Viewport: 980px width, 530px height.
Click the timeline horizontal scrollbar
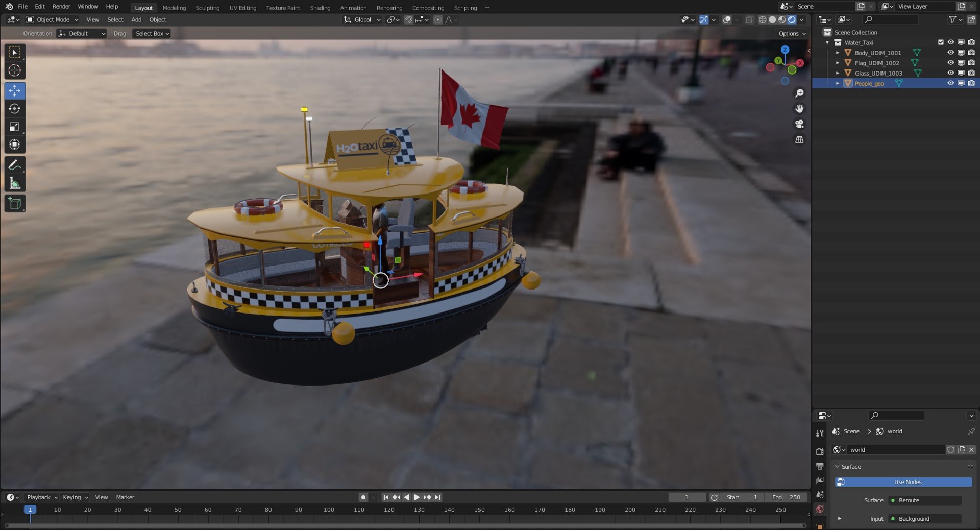pyautogui.click(x=406, y=525)
